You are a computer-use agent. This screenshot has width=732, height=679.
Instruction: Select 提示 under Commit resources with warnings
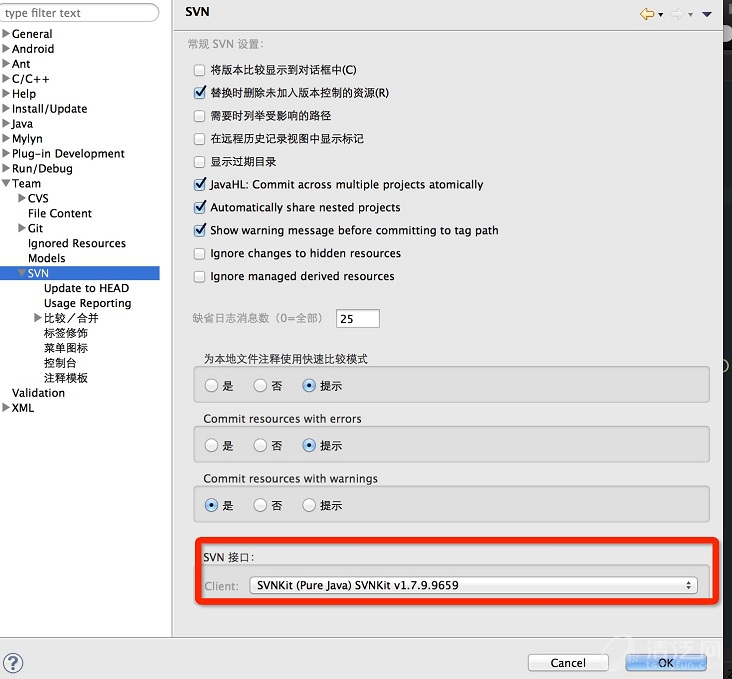click(309, 506)
